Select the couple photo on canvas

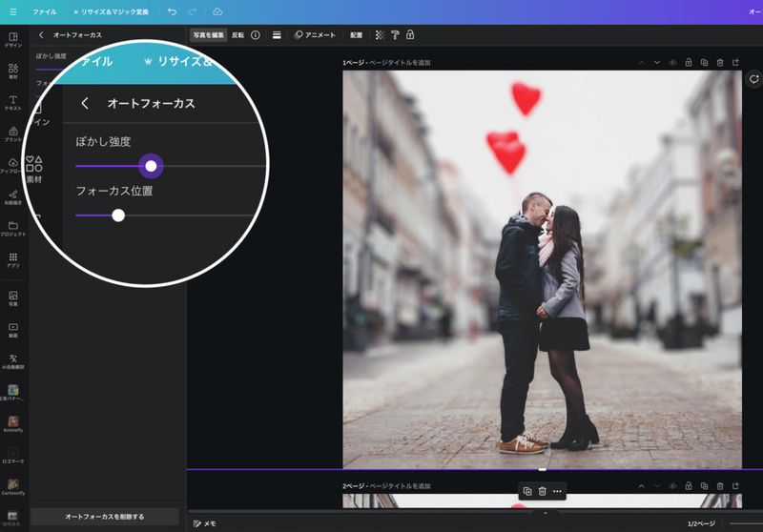point(542,270)
